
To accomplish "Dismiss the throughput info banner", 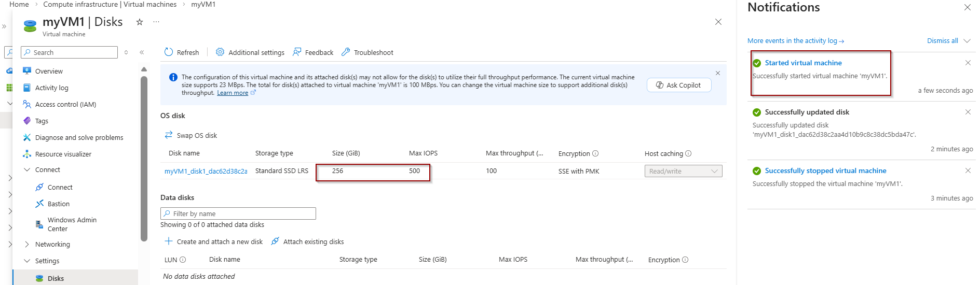I will pos(718,73).
